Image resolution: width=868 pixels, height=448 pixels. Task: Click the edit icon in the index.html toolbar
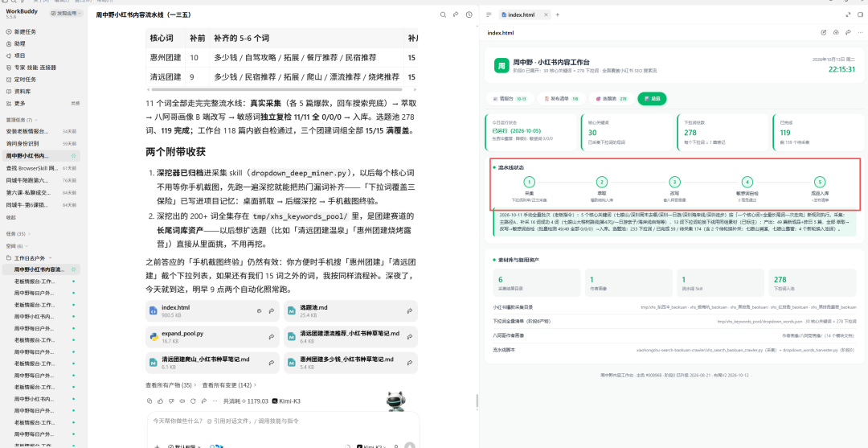point(824,33)
